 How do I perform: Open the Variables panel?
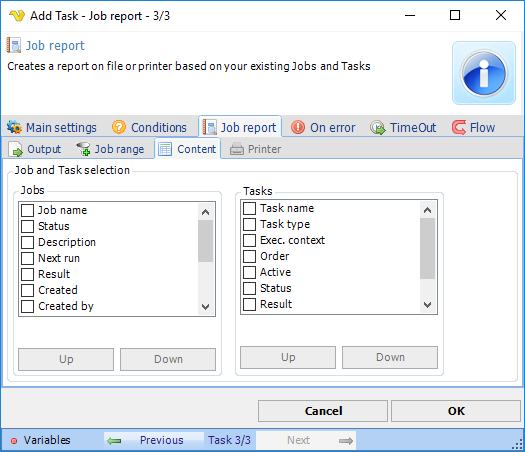[x=41, y=441]
